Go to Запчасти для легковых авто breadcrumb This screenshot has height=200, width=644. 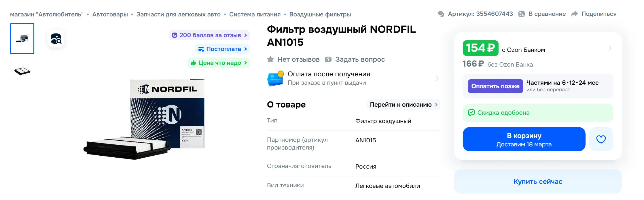[179, 14]
